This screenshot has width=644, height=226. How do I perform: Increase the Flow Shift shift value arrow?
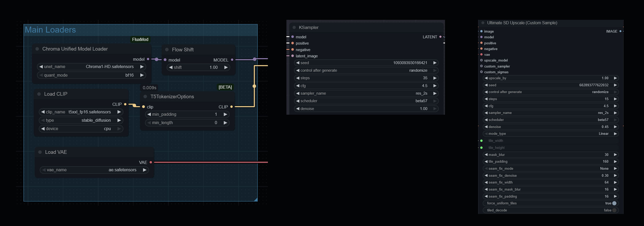click(226, 67)
